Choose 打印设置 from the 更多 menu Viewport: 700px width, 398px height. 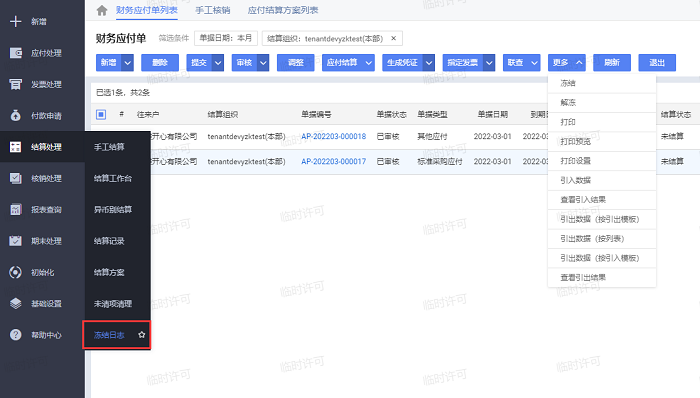602,161
